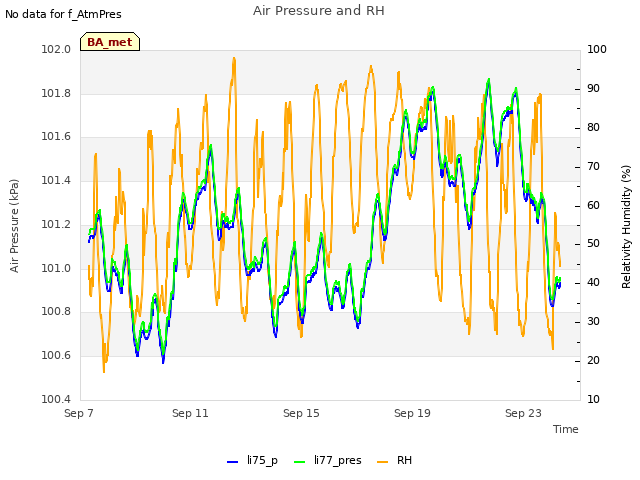640x480 pixels.
Task: Click the 80 humidity axis value
Action: 593,127
